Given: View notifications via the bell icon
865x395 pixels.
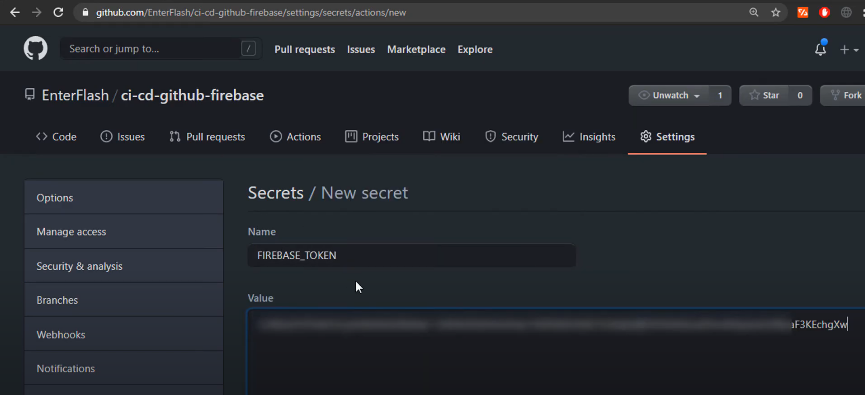Looking at the screenshot, I should point(820,50).
